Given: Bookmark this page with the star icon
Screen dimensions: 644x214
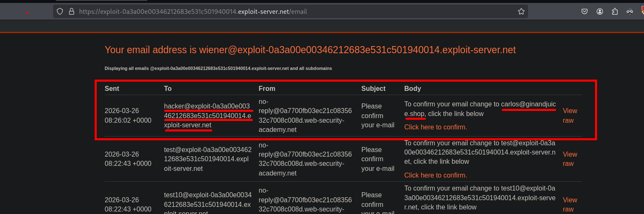Looking at the screenshot, I should 521,12.
